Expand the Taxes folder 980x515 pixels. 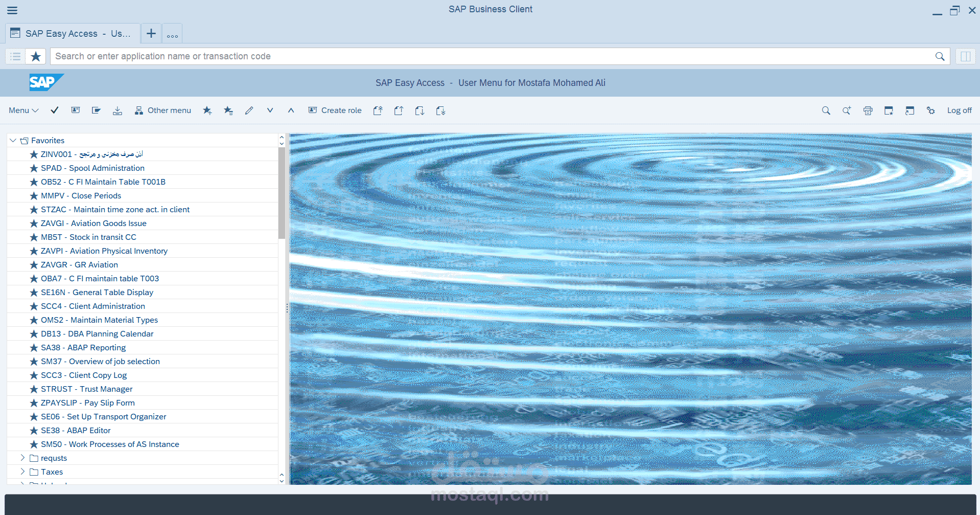pos(22,472)
